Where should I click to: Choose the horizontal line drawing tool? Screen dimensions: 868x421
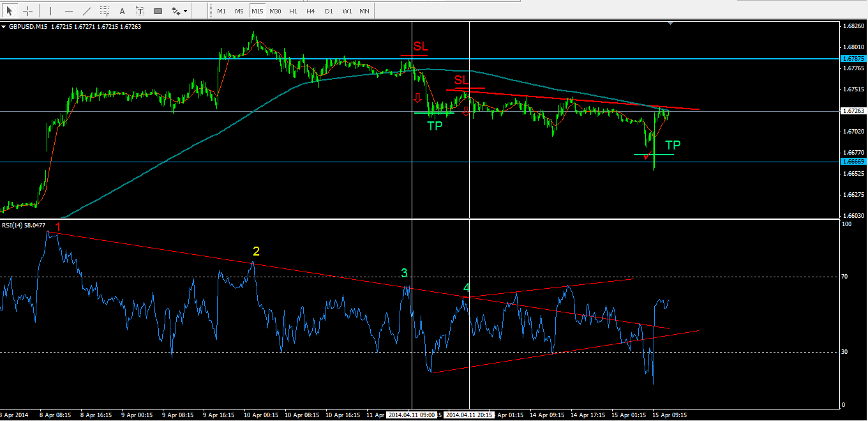coord(69,11)
